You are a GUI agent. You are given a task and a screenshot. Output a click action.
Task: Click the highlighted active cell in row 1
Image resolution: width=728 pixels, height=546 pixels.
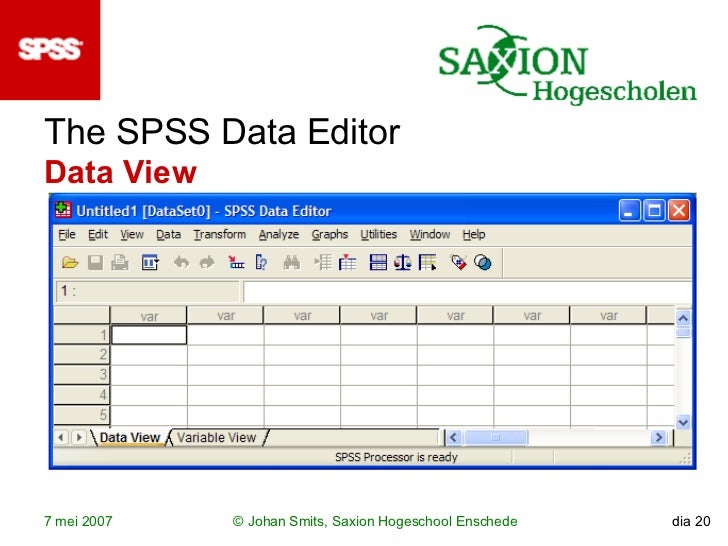[149, 335]
